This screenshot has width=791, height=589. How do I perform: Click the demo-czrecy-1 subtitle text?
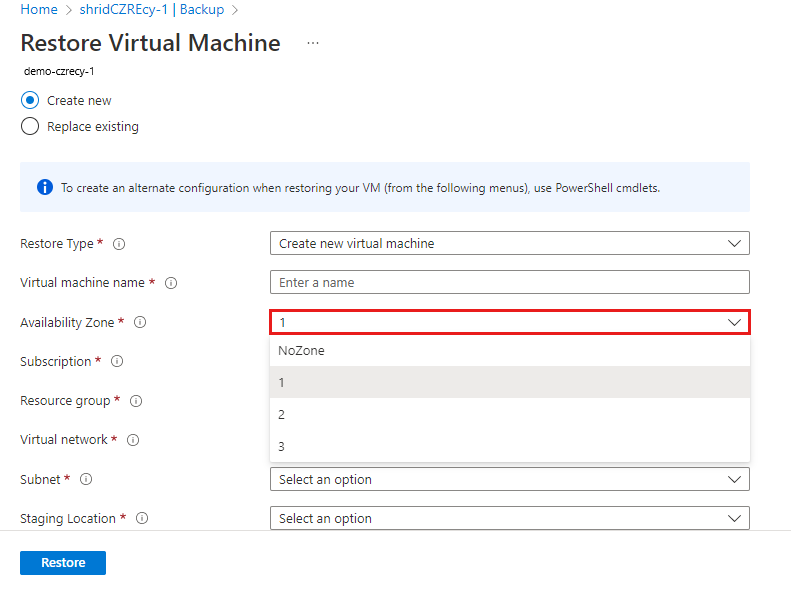[59, 72]
